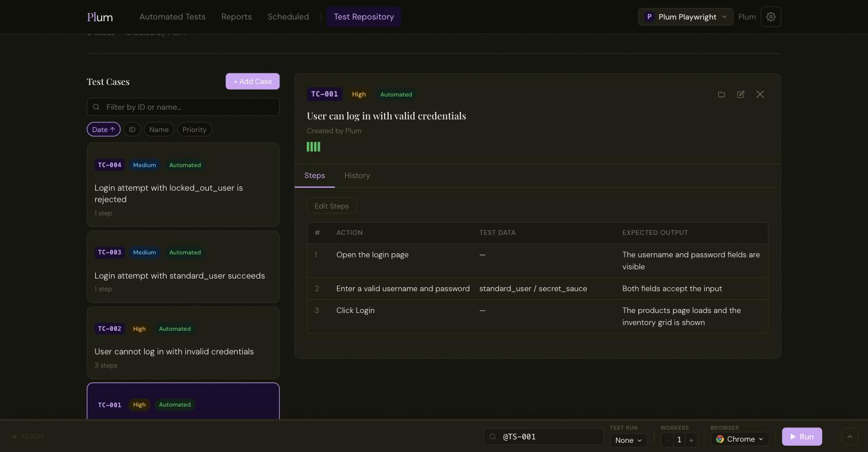Click the Plum user label
The height and width of the screenshot is (452, 868).
click(x=747, y=17)
